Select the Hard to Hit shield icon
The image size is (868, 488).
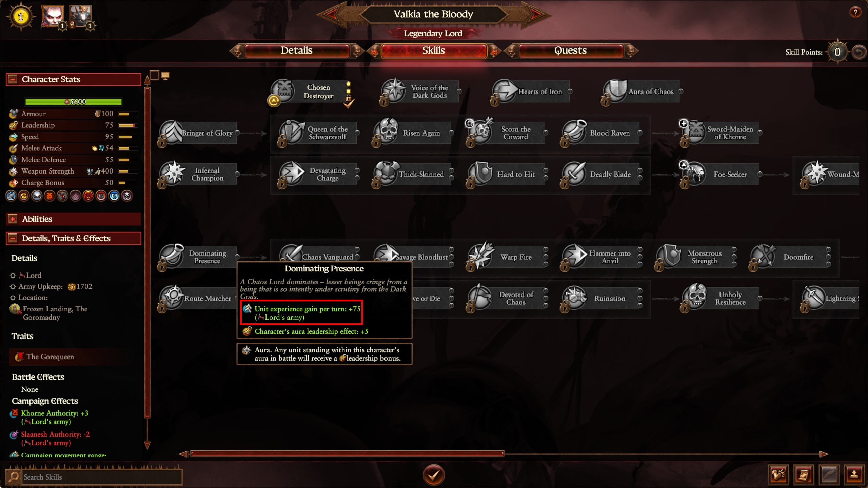point(481,173)
